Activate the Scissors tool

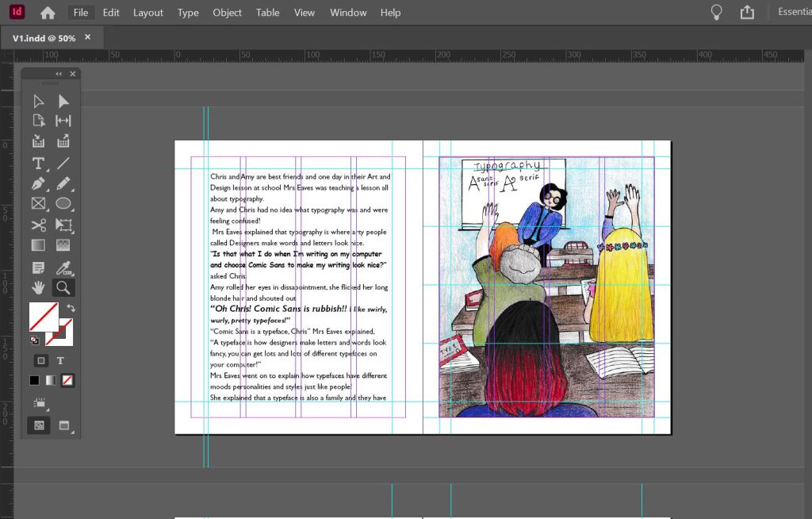[38, 225]
